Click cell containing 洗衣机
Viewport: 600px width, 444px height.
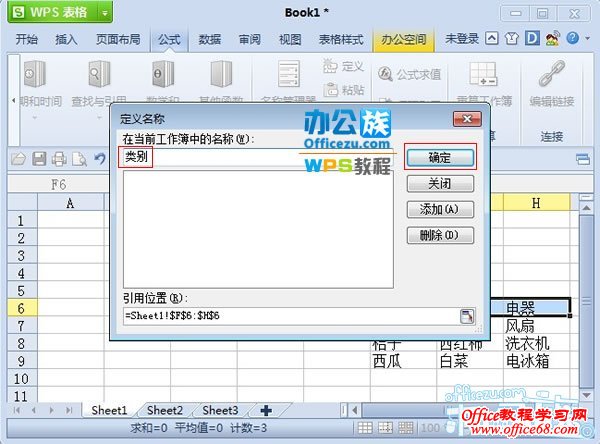[536, 343]
